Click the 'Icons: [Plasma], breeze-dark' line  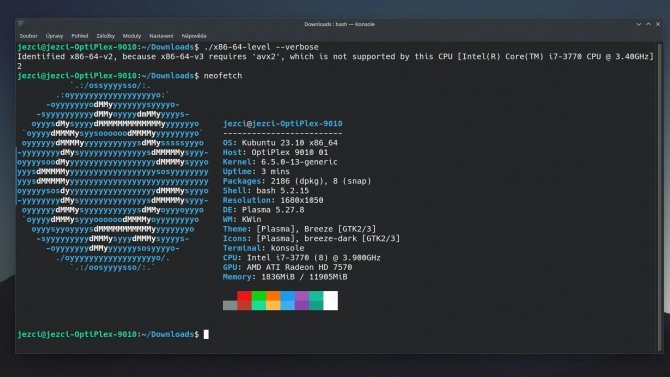point(311,239)
